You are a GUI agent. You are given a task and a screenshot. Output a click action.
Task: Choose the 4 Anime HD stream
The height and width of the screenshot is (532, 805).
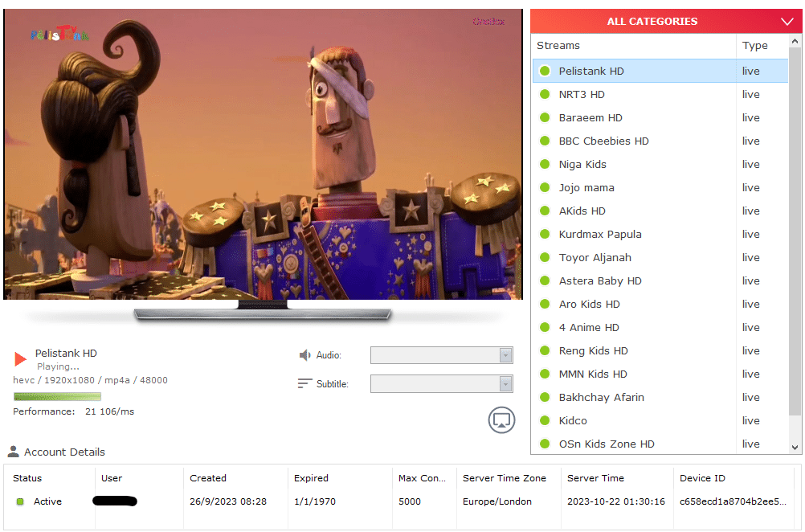pos(660,327)
